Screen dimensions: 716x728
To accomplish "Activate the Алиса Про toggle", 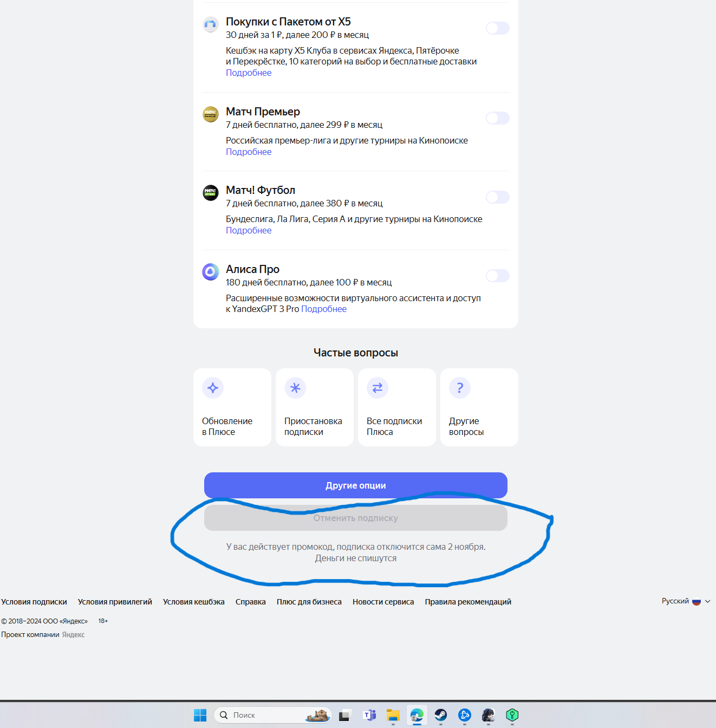I will [498, 276].
